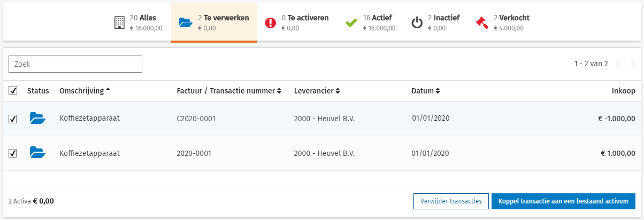This screenshot has height=220, width=644.
Task: Click the red exclamation Te activeren icon
Action: pos(270,23)
